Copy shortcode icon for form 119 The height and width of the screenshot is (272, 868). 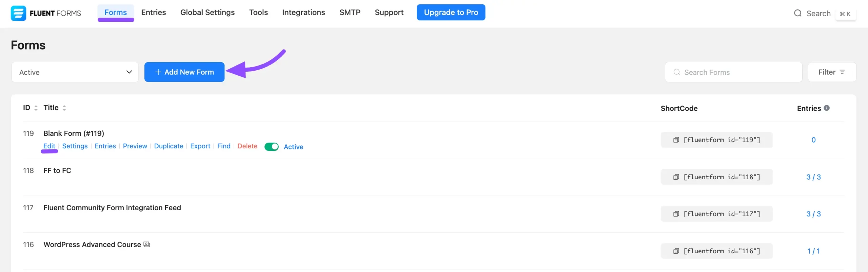tap(676, 140)
